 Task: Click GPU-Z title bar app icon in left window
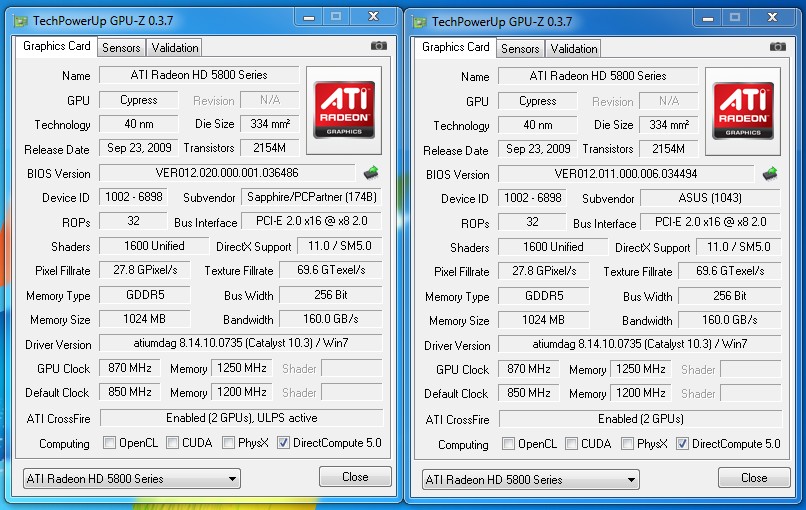[21, 21]
